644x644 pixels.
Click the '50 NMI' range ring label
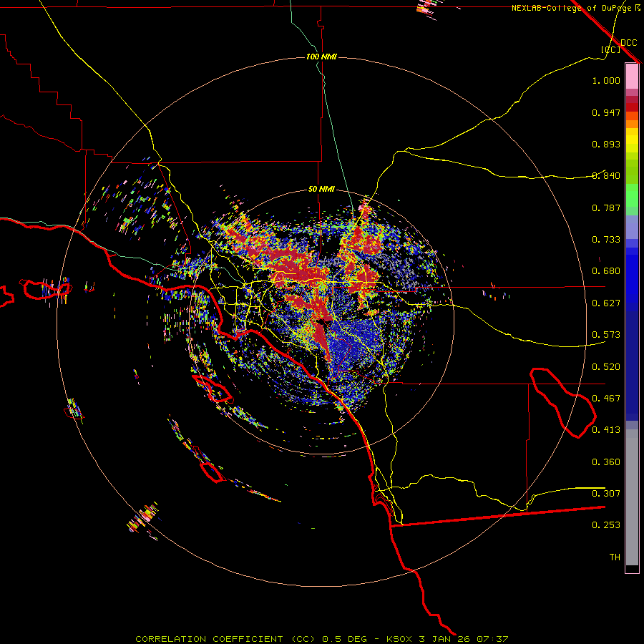[321, 189]
